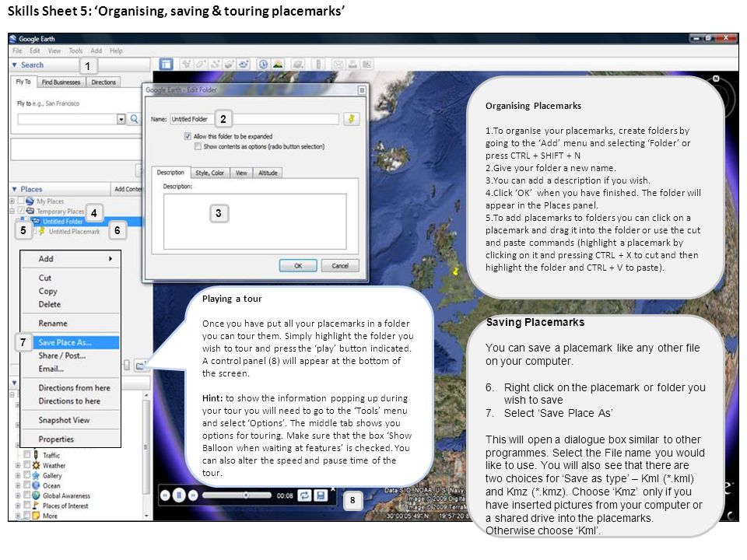Viewport: 747px width, 560px height.
Task: Enable the Weather layer checkbox
Action: click(27, 465)
